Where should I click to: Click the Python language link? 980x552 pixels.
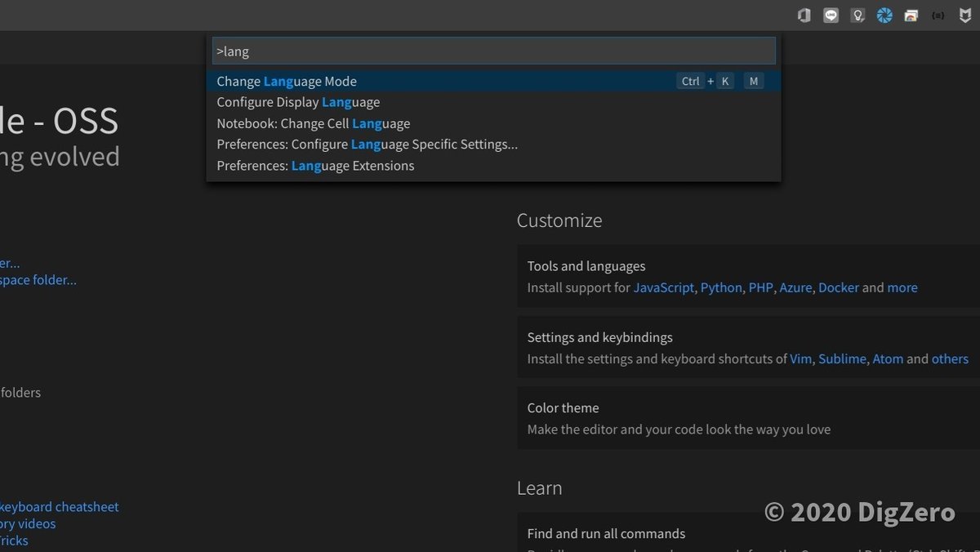point(721,287)
